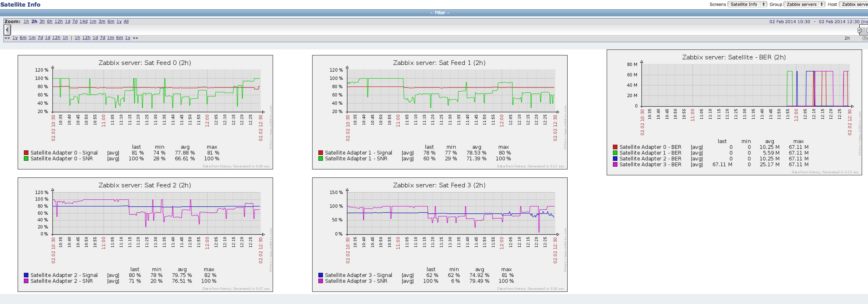Click magenta swatch for Adapter 3 - SNR
Viewport: 868px width, 304px height.
(x=320, y=281)
